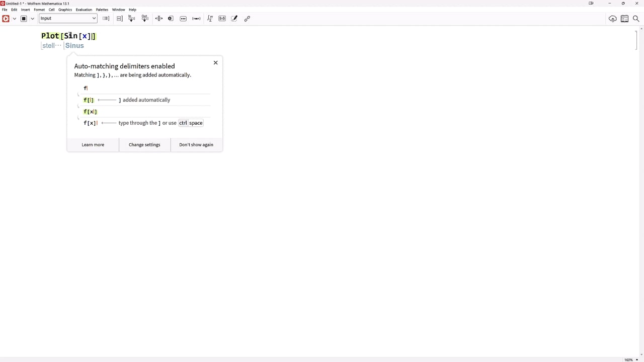Click the rounded ellipsis template icon
The height and width of the screenshot is (362, 644).
[183, 19]
